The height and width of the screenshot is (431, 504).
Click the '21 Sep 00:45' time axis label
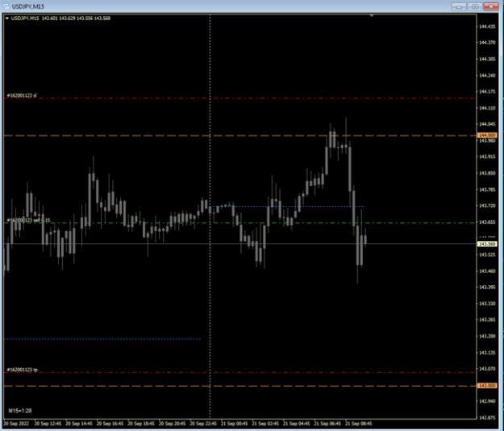(234, 424)
